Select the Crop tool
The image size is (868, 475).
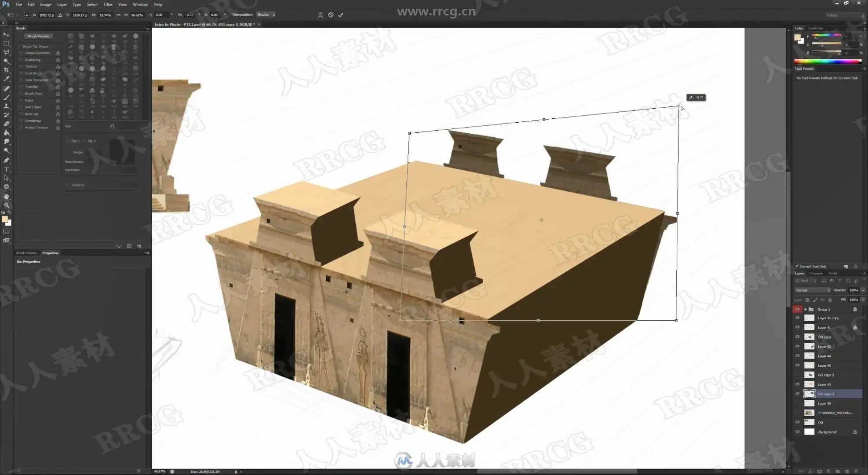(6, 70)
